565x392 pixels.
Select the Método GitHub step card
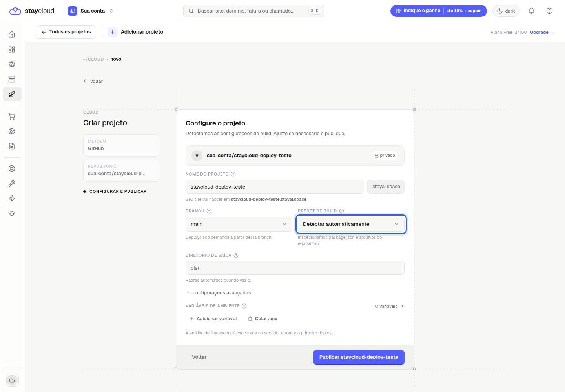click(122, 145)
